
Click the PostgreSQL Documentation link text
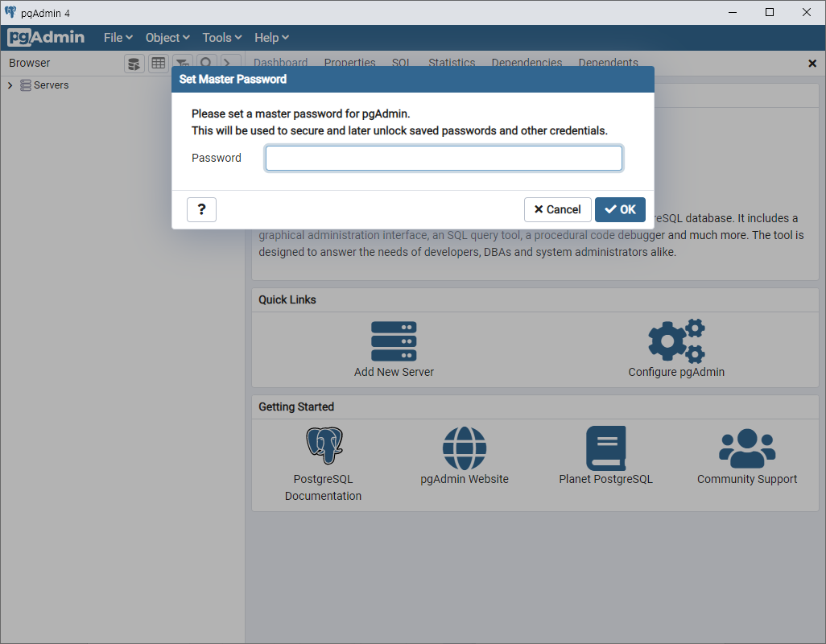click(x=323, y=488)
